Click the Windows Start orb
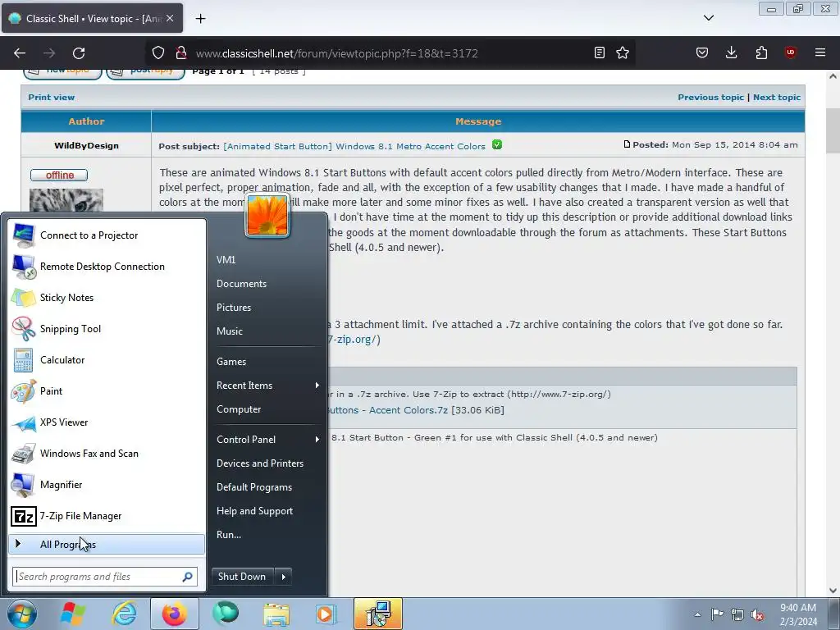 point(22,614)
